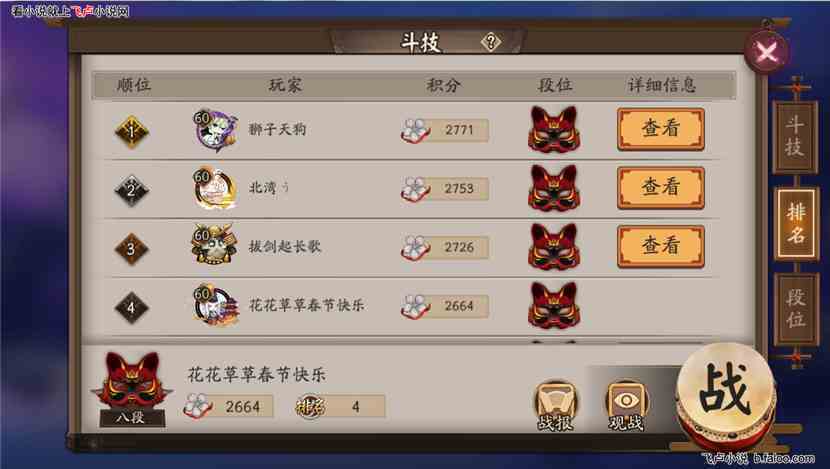The height and width of the screenshot is (469, 830).
Task: Click the 2771 score with flower icon
Action: click(x=444, y=130)
